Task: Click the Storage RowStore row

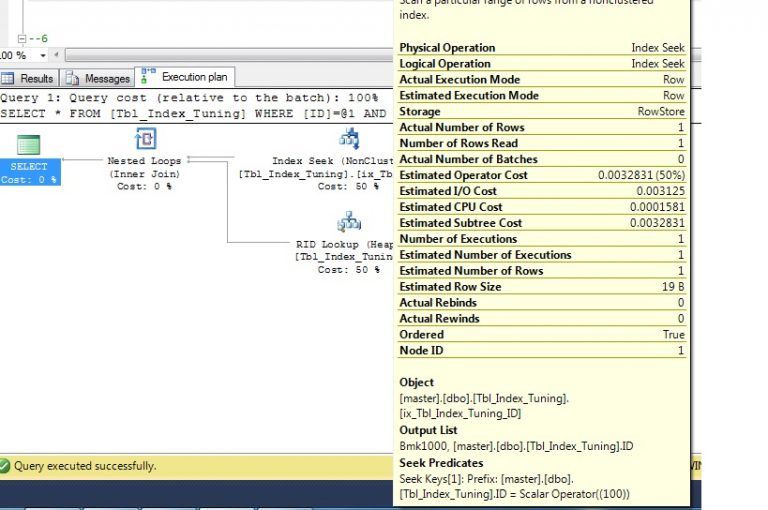Action: [542, 111]
